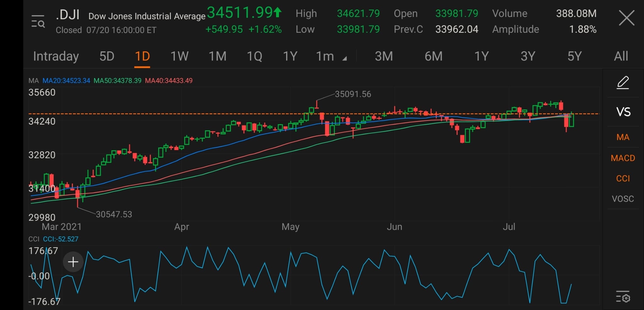Click the MA20:34523.34 legend label
Image resolution: width=644 pixels, height=310 pixels.
(x=66, y=81)
